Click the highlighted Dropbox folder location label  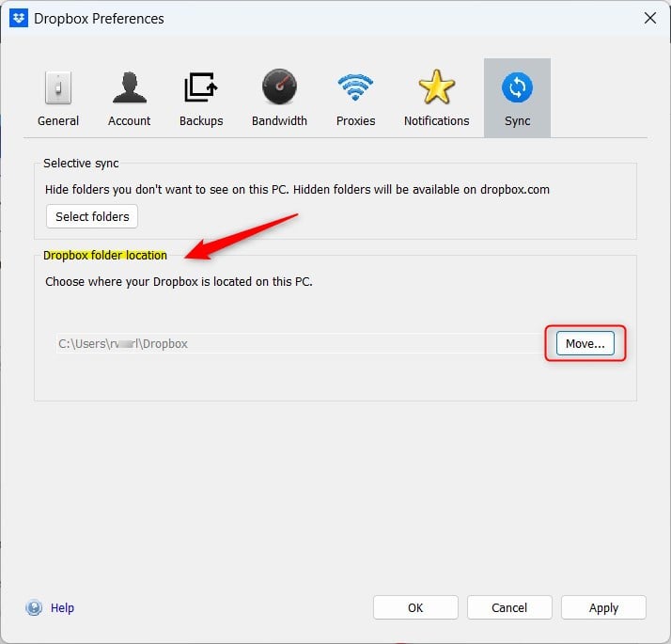(105, 255)
